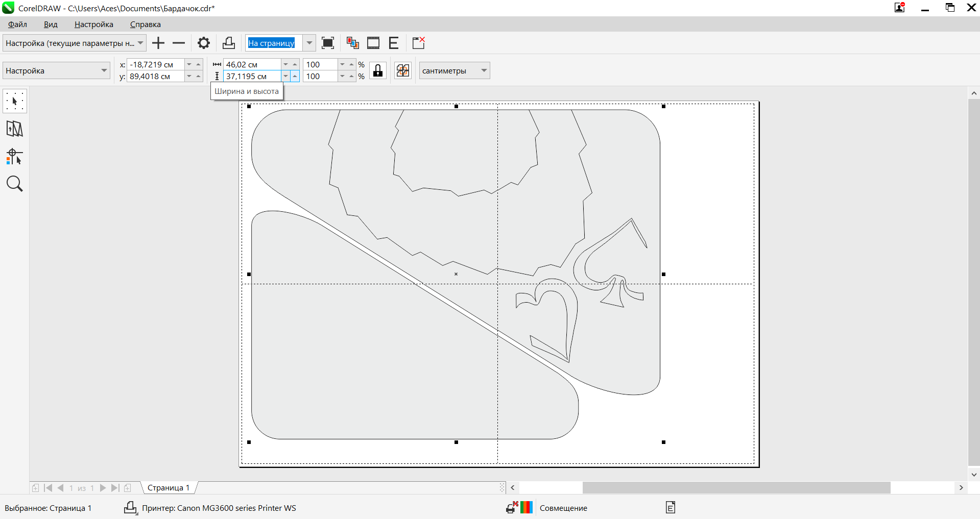Toggle invert/negative film icon
This screenshot has height=519, width=980.
click(373, 43)
